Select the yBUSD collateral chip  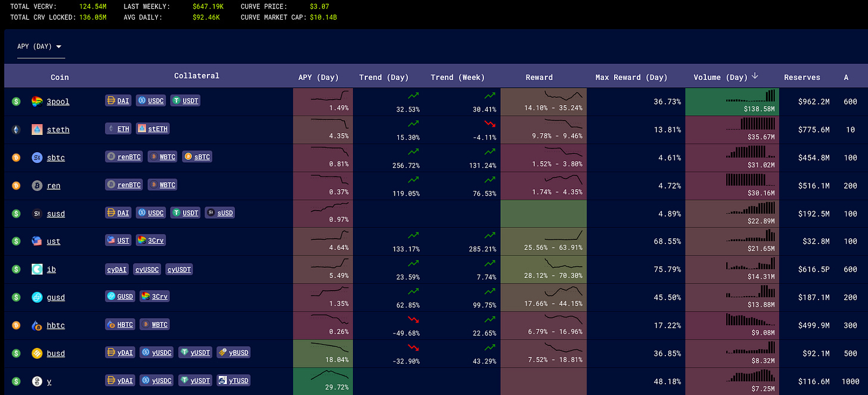coord(234,353)
